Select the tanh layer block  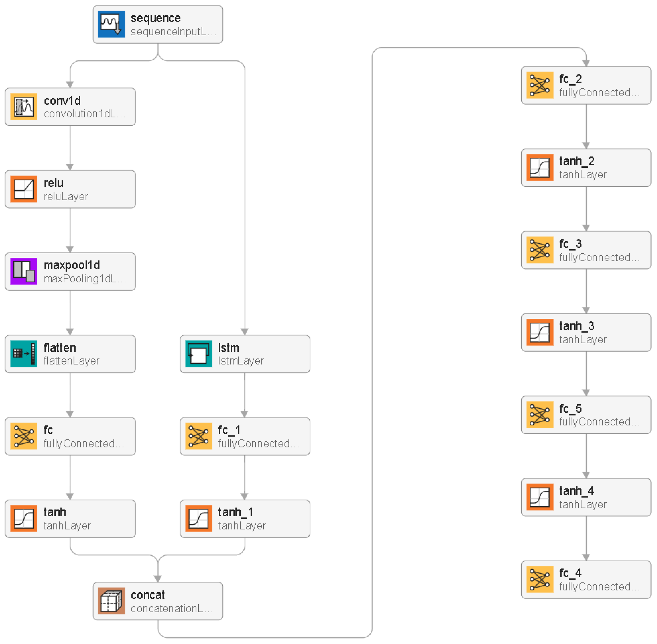tap(70, 518)
